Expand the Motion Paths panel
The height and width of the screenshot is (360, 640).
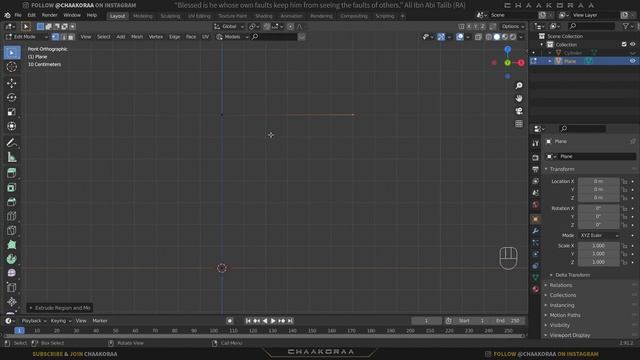[x=564, y=315]
